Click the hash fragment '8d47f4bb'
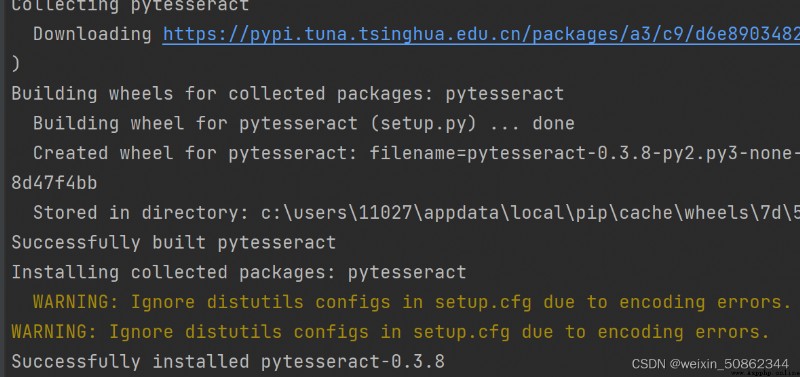The width and height of the screenshot is (800, 377). pos(54,183)
